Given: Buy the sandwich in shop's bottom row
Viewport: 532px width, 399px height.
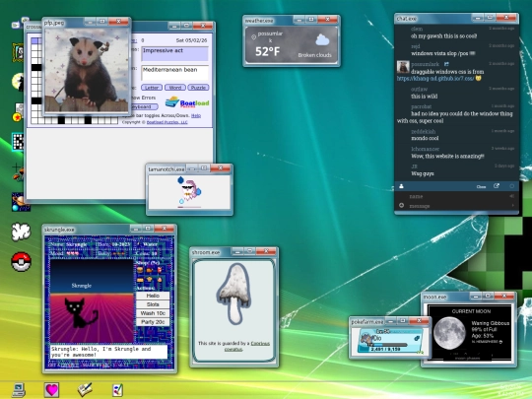Looking at the screenshot, I should coord(140,280).
